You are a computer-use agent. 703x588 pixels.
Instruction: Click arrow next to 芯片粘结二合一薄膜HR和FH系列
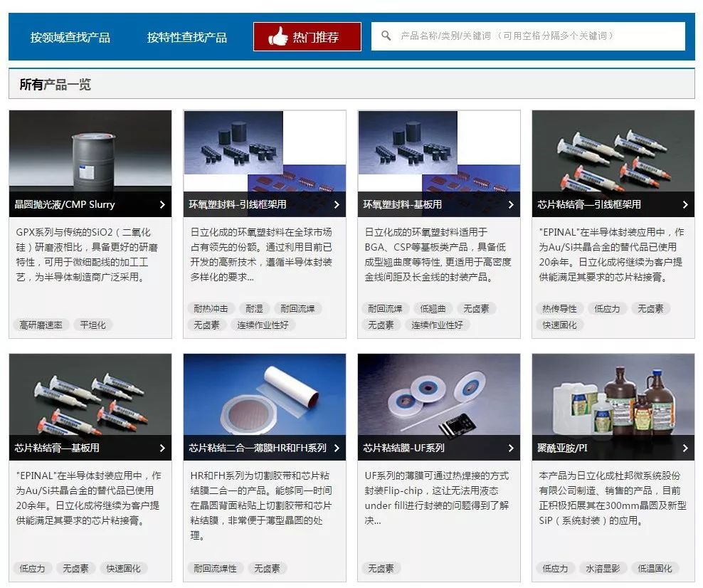point(337,448)
